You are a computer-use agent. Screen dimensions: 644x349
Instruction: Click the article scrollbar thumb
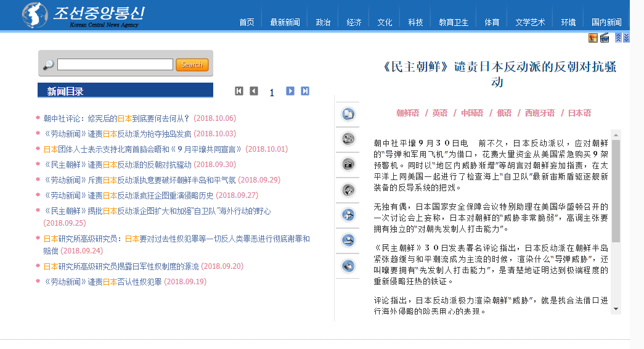tap(616, 191)
